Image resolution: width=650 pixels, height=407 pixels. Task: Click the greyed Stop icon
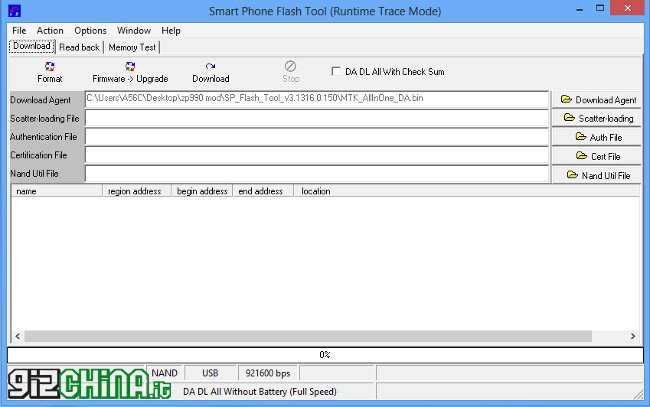tap(290, 66)
